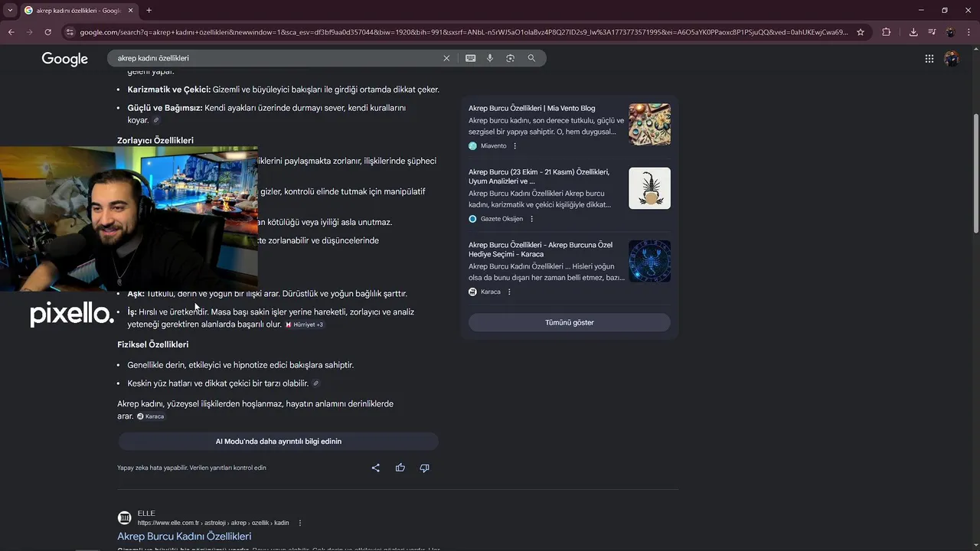Open the Chrome extensions menu
Screen dimensions: 980x551
pos(887,32)
